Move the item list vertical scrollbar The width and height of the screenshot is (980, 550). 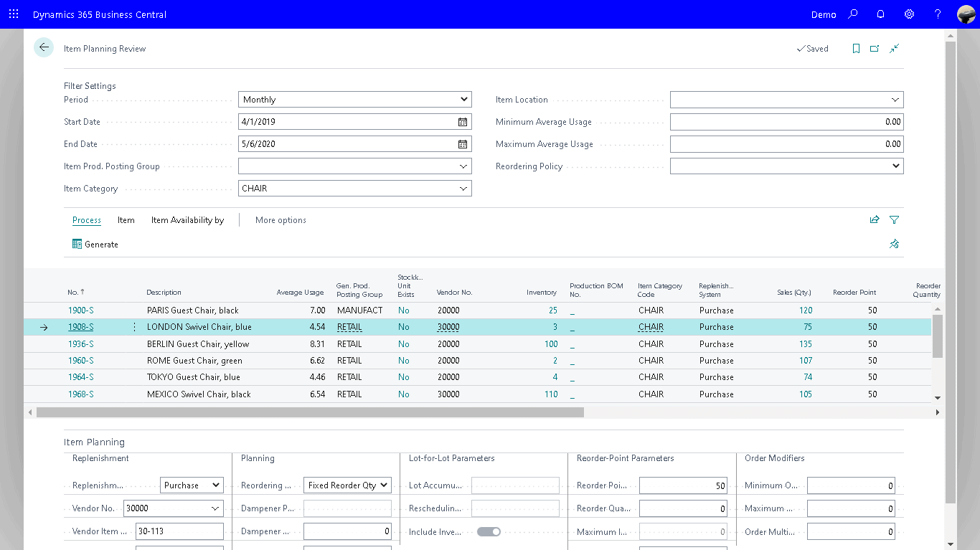point(938,335)
